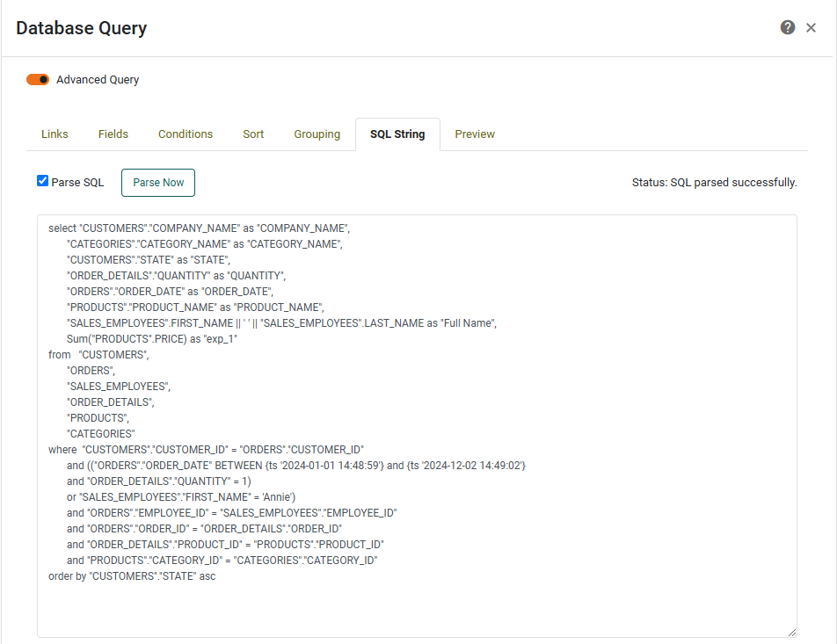Click the resize grip on SQL text area corner
Image resolution: width=837 pixels, height=644 pixels.
[x=792, y=633]
